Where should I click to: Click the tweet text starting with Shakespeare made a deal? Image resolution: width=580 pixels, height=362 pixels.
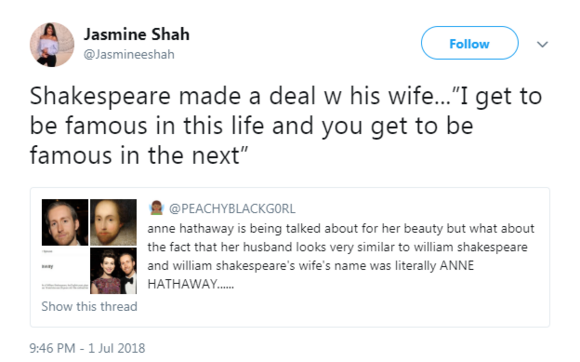click(x=286, y=125)
